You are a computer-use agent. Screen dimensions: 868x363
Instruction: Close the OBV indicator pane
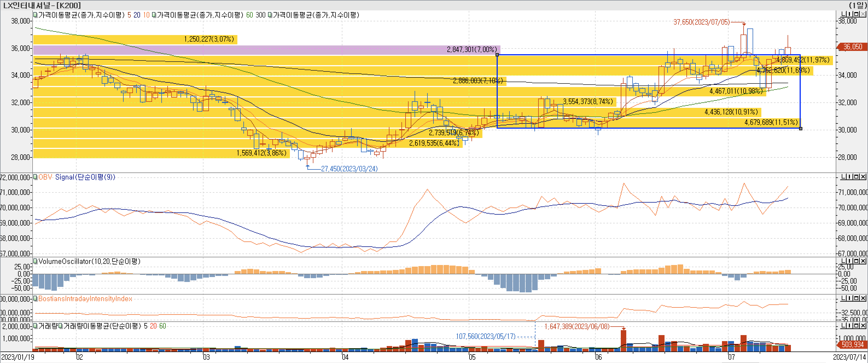pos(863,177)
